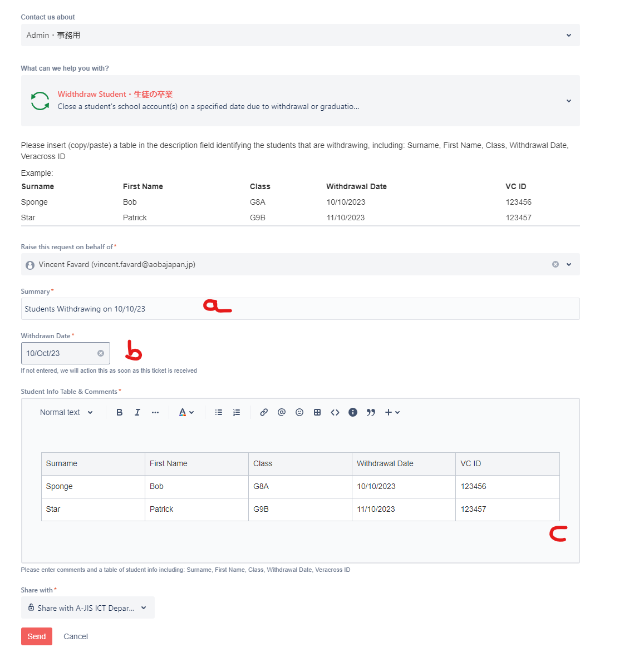The width and height of the screenshot is (634, 672).
Task: Toggle bold formatting in the editor
Action: pyautogui.click(x=119, y=412)
